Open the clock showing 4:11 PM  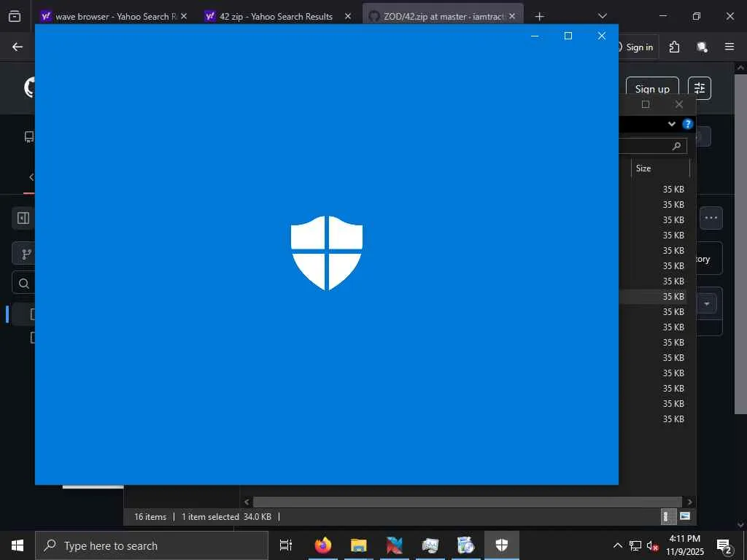tap(684, 545)
